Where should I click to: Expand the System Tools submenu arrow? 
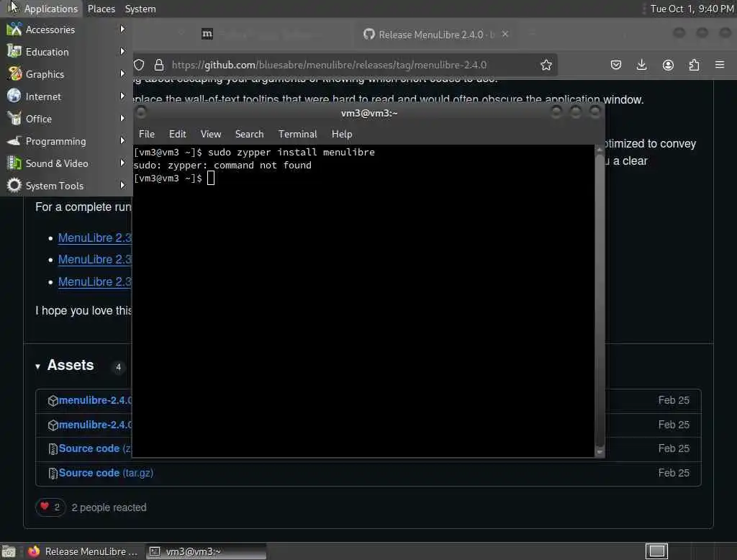tap(122, 185)
